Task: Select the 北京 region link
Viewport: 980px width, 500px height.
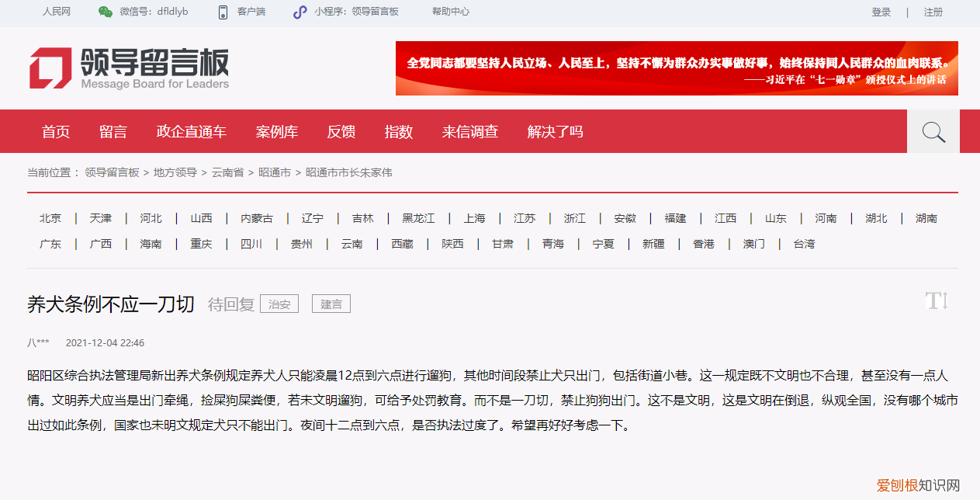Action: tap(50, 218)
